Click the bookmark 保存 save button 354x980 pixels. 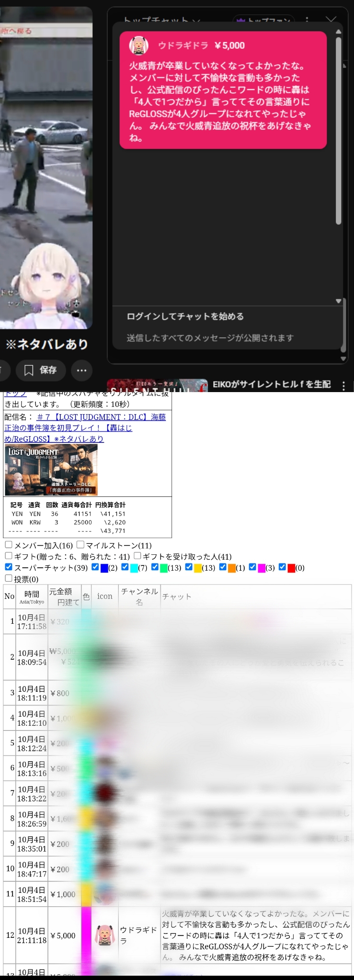pyautogui.click(x=40, y=370)
